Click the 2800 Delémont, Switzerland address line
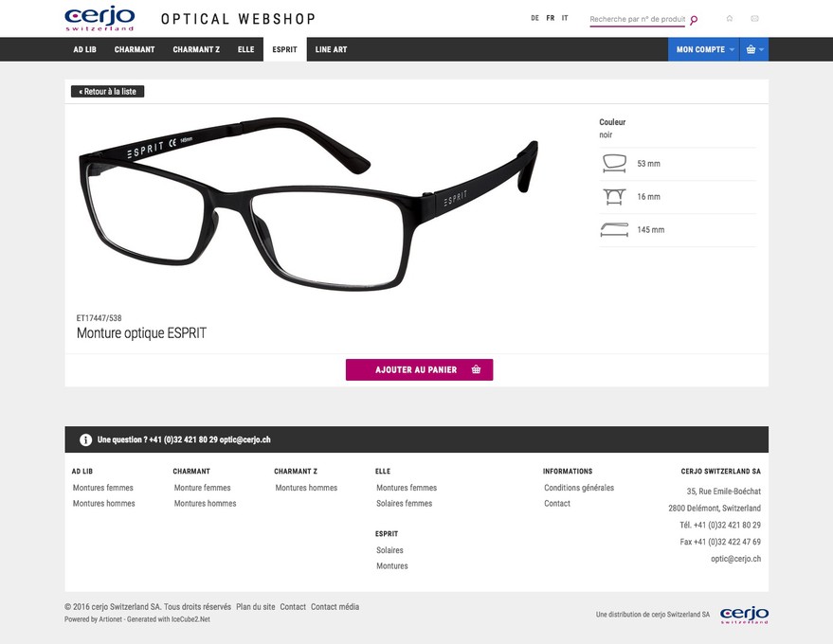 (x=715, y=508)
